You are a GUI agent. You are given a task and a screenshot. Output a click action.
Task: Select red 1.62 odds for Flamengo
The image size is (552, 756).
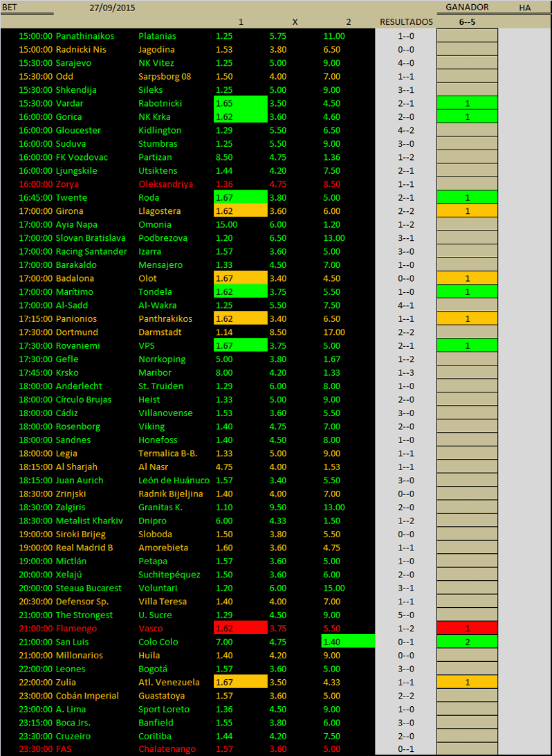click(x=240, y=627)
